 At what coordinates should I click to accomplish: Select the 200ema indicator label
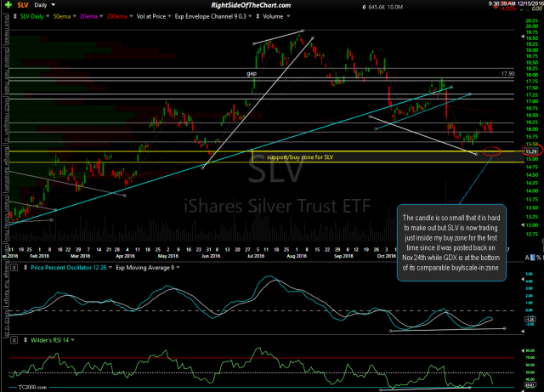pyautogui.click(x=117, y=16)
